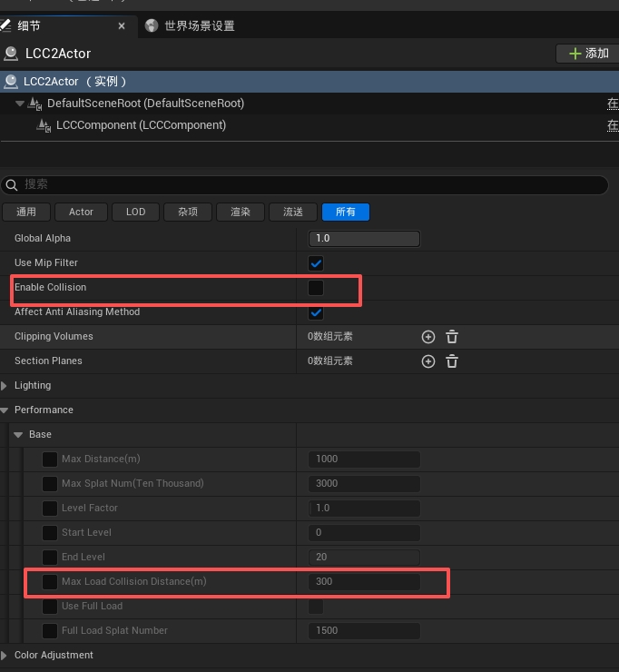Select the 流送 filter
This screenshot has height=672, width=619.
click(293, 212)
